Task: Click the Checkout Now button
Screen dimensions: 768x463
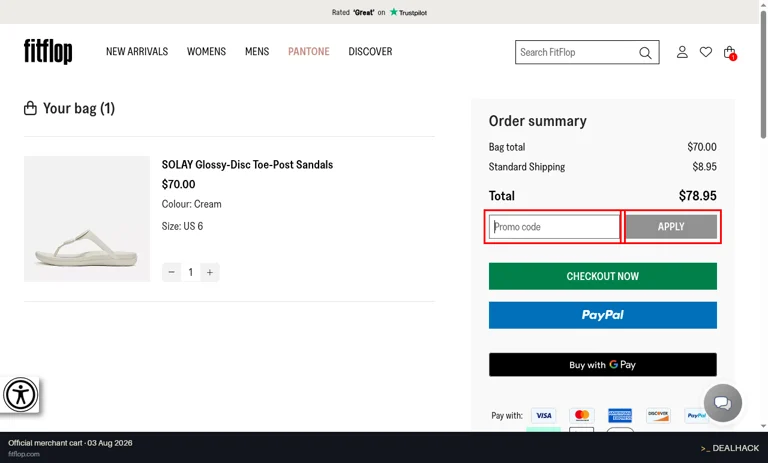Action: [x=602, y=276]
